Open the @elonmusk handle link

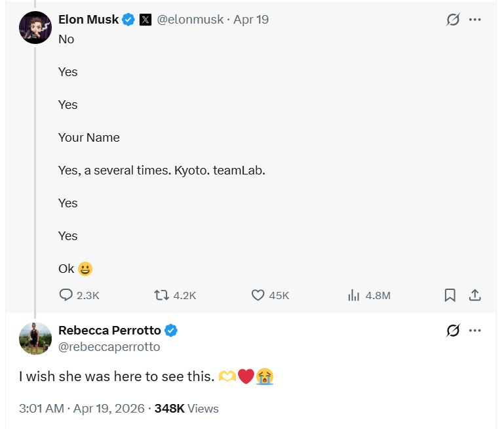pyautogui.click(x=190, y=20)
